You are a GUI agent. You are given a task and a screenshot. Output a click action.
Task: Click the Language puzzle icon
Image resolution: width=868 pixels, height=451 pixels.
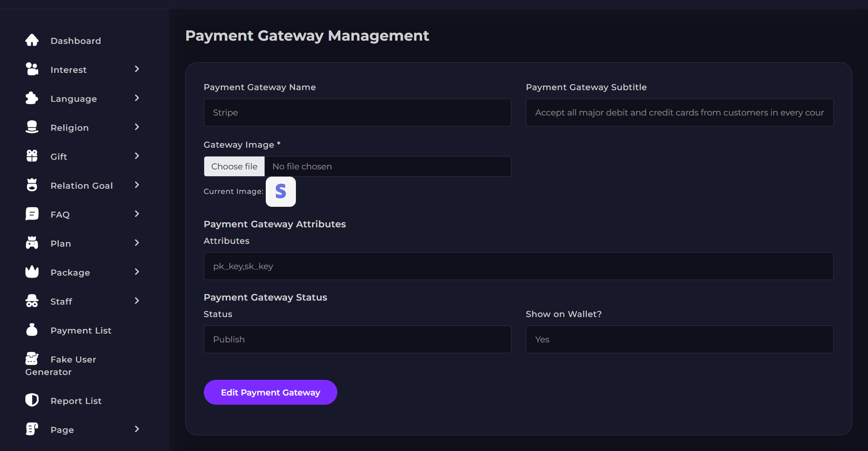point(32,98)
